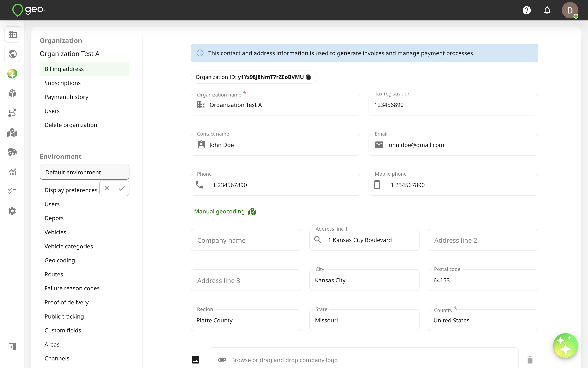The height and width of the screenshot is (368, 588).
Task: Open Public tracking settings
Action: click(64, 316)
